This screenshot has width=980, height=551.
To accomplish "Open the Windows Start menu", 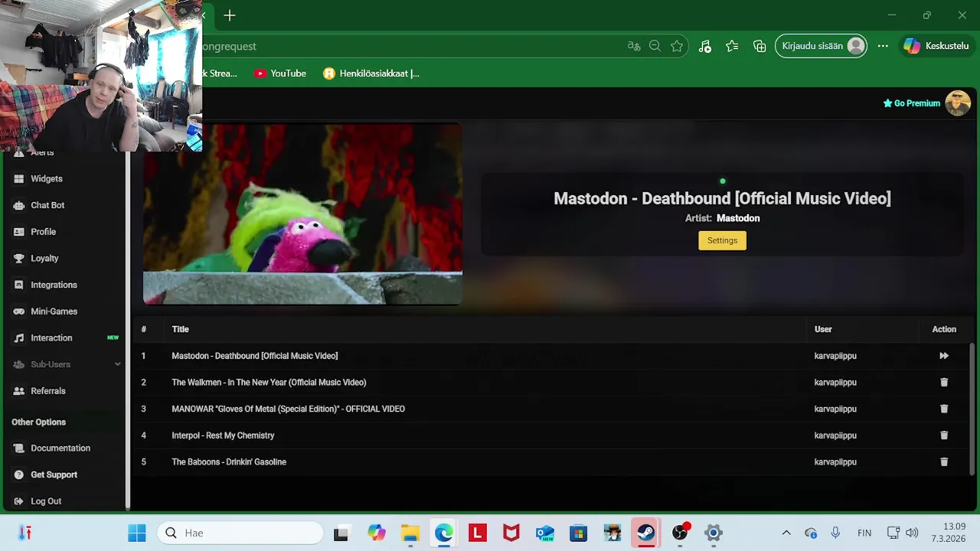I will tap(137, 533).
